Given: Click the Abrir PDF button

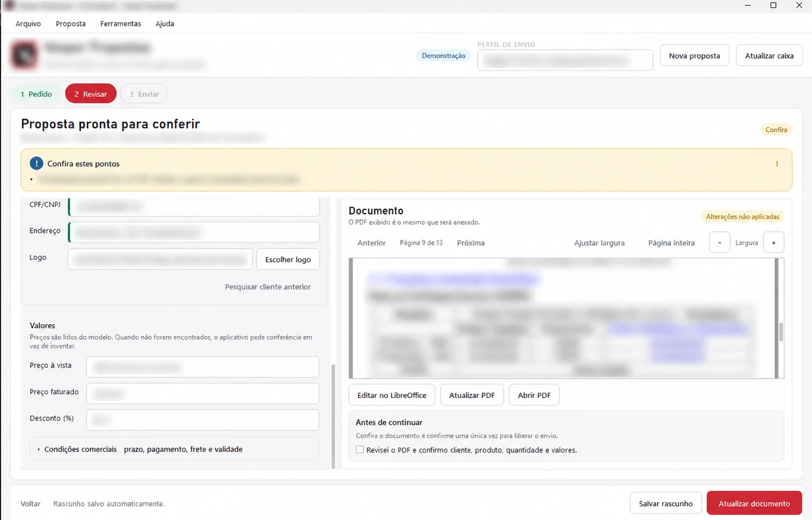Looking at the screenshot, I should 534,395.
